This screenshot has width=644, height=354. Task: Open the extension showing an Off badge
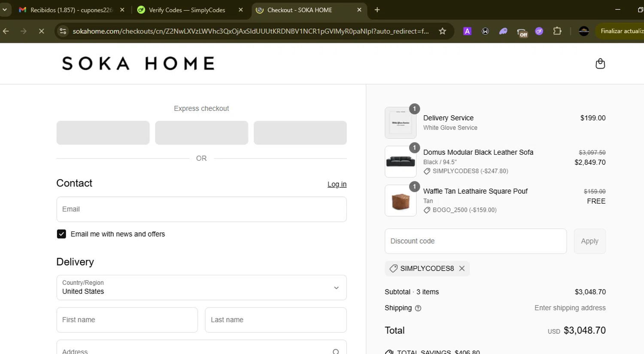[522, 32]
